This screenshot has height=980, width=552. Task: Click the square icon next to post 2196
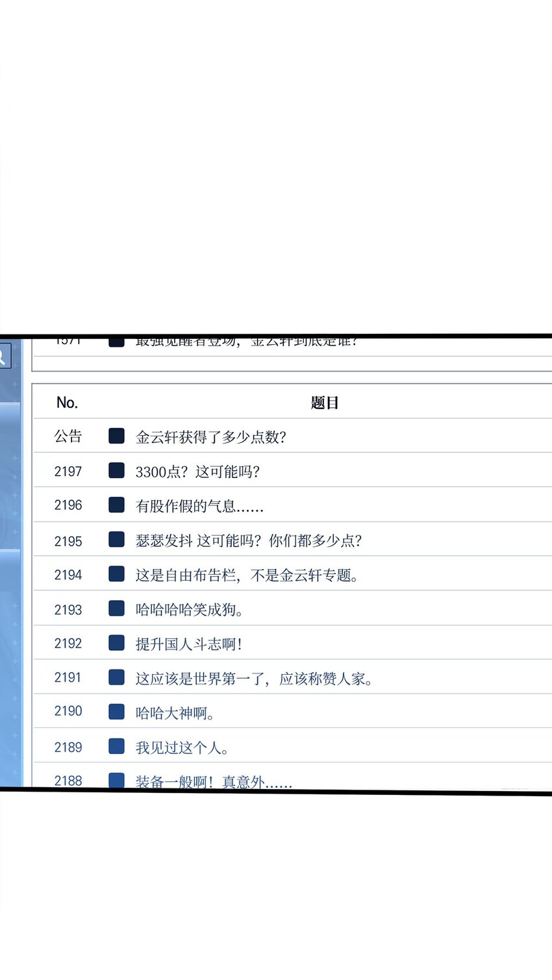116,505
